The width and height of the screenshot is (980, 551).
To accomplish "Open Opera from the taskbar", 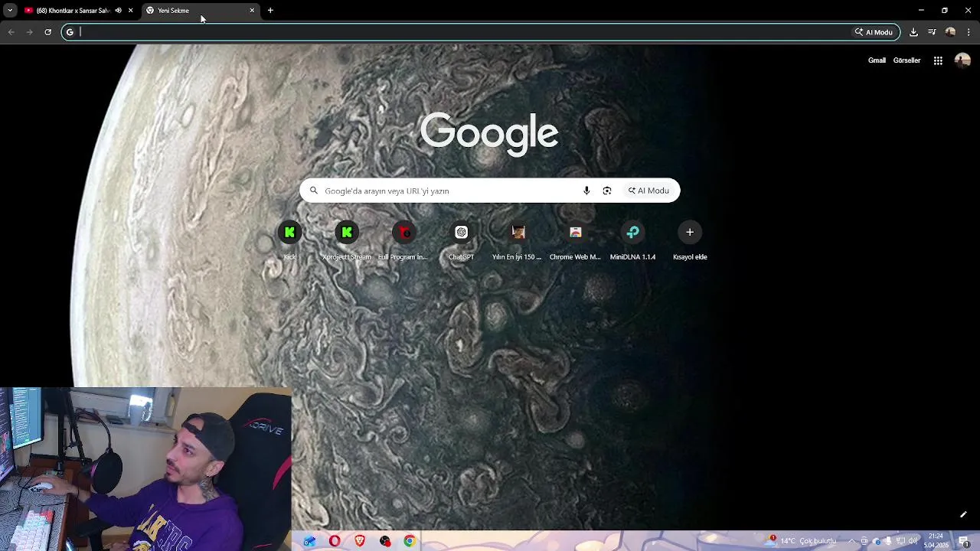I will [x=335, y=541].
